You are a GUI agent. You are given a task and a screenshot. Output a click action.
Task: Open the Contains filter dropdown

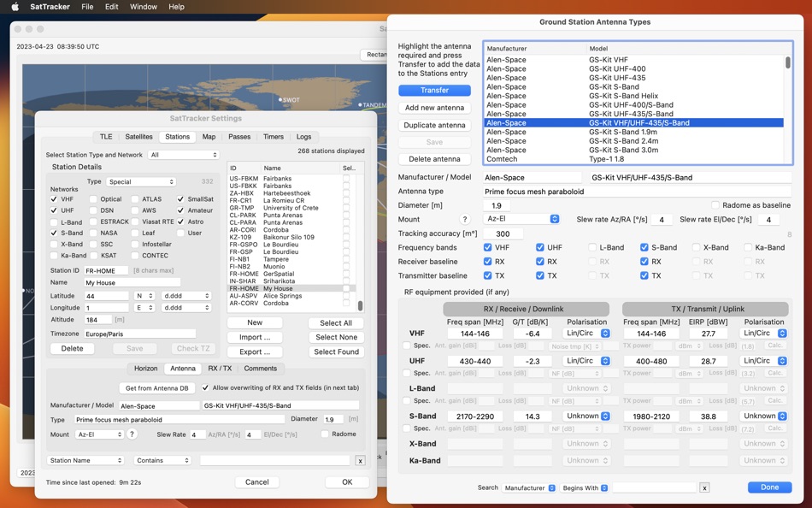(x=162, y=460)
